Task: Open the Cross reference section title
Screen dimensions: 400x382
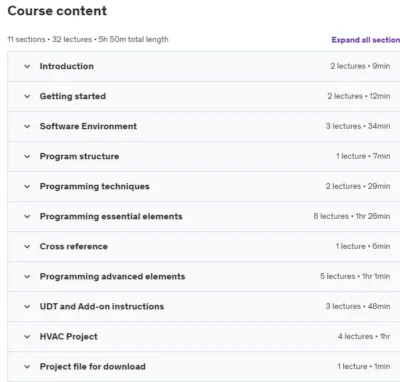Action: 74,246
